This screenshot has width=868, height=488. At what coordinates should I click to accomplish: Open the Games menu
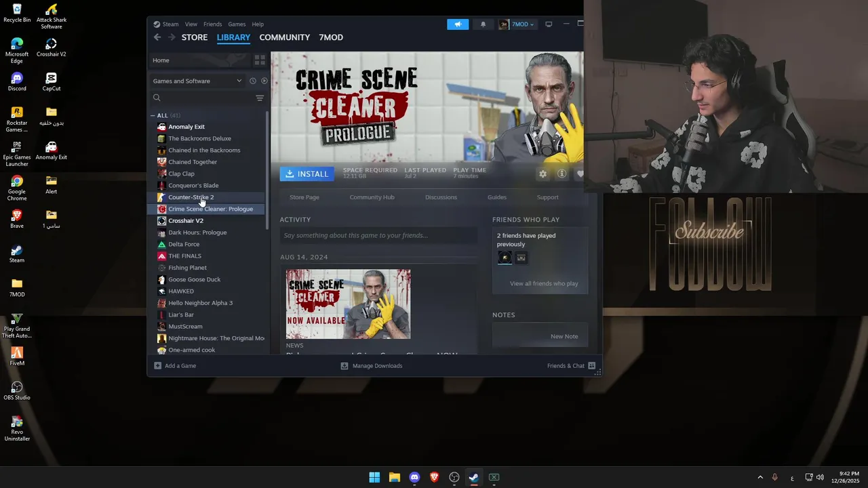click(x=237, y=24)
